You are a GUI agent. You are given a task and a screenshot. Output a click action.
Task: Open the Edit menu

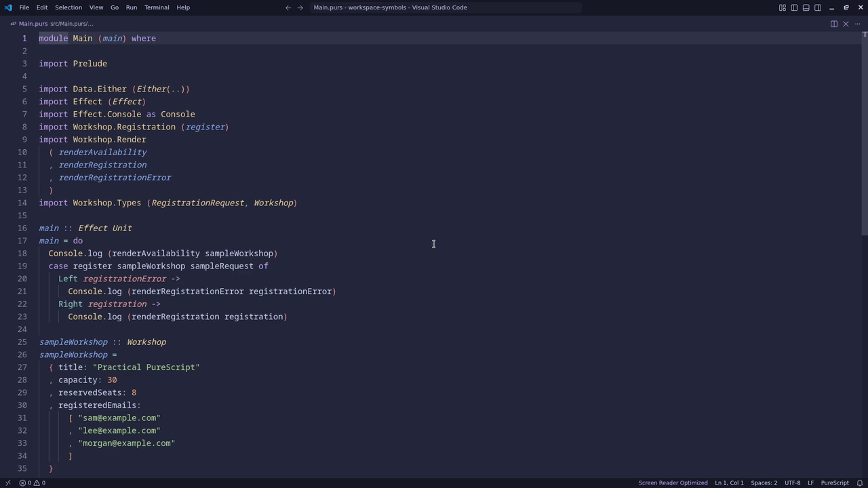pyautogui.click(x=42, y=7)
